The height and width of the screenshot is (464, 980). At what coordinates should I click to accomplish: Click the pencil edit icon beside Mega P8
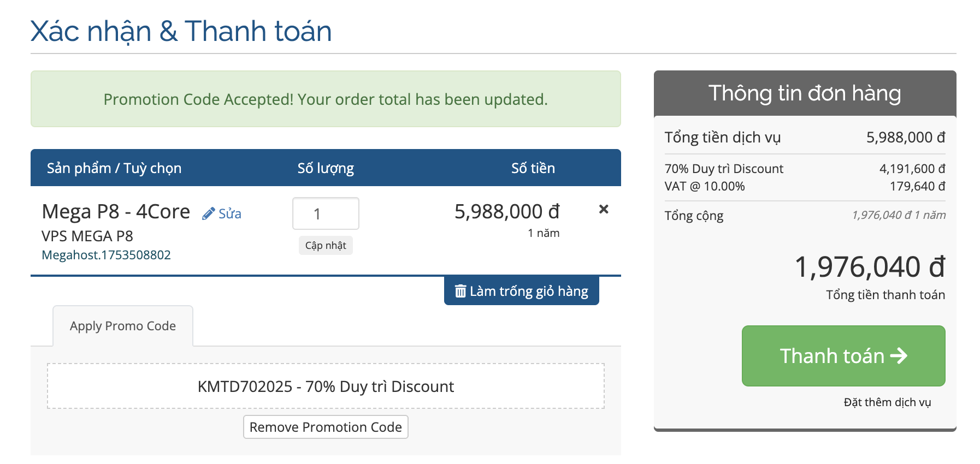pyautogui.click(x=208, y=214)
